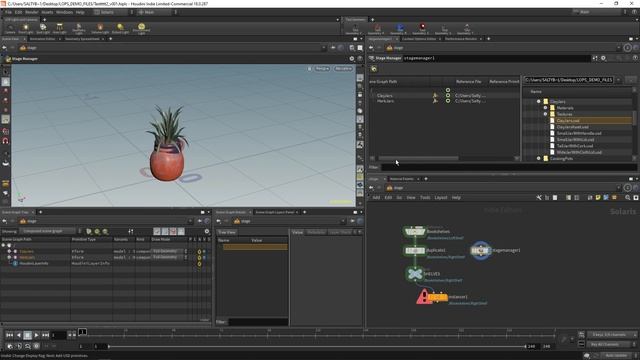The height and width of the screenshot is (360, 640).
Task: Toggle the Auto Update setting in status bar
Action: pyautogui.click(x=616, y=356)
